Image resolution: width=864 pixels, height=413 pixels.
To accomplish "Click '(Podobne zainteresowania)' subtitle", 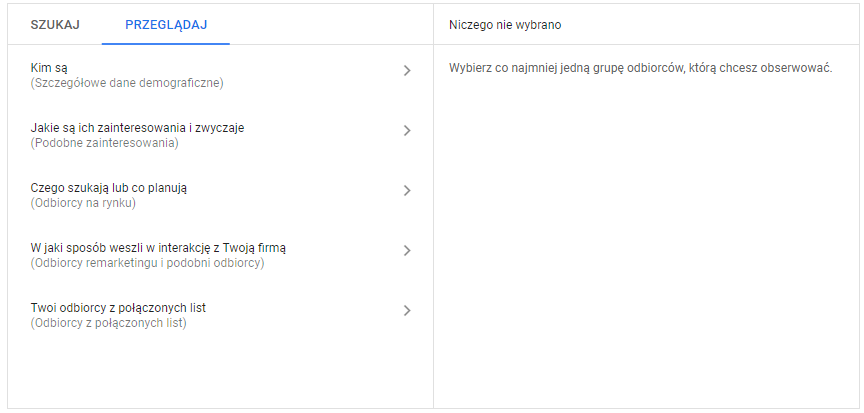I will pos(105,144).
